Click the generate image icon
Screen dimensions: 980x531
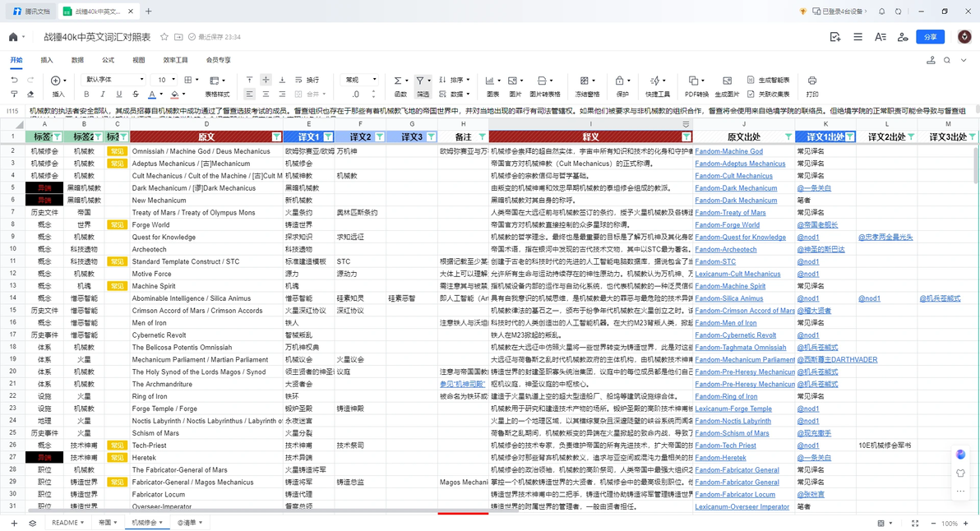(x=727, y=81)
